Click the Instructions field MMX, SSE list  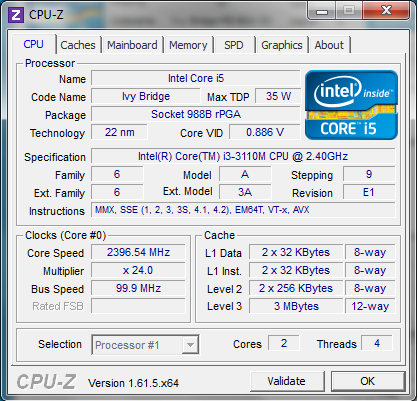(243, 210)
